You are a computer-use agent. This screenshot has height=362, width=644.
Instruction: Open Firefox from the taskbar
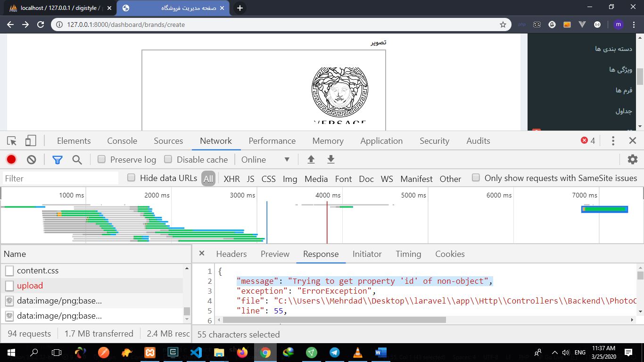(242, 352)
